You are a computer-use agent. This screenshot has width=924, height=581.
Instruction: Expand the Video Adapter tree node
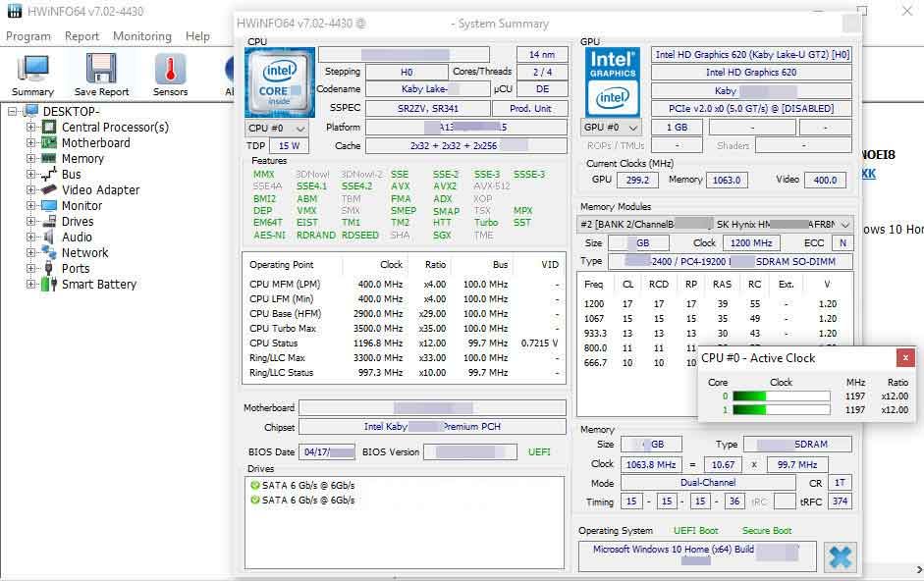[30, 189]
